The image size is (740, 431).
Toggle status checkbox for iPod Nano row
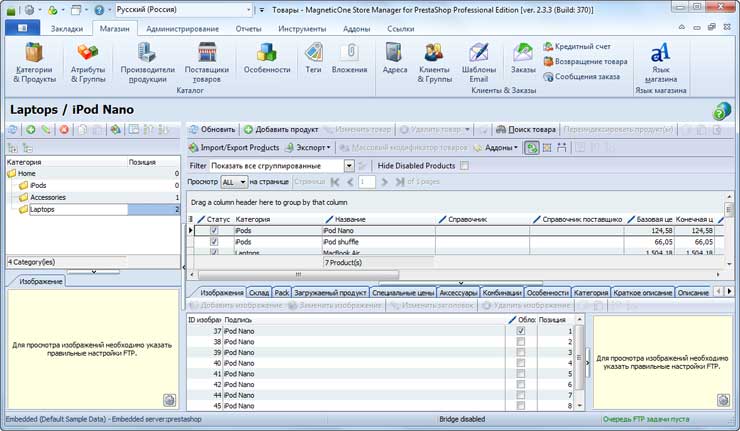tap(214, 230)
